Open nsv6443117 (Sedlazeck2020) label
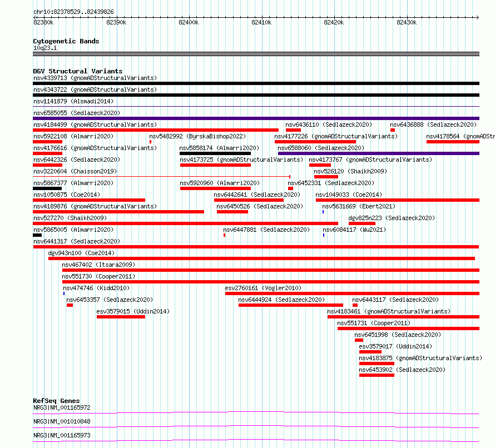This screenshot has width=495, height=448. pyautogui.click(x=395, y=300)
